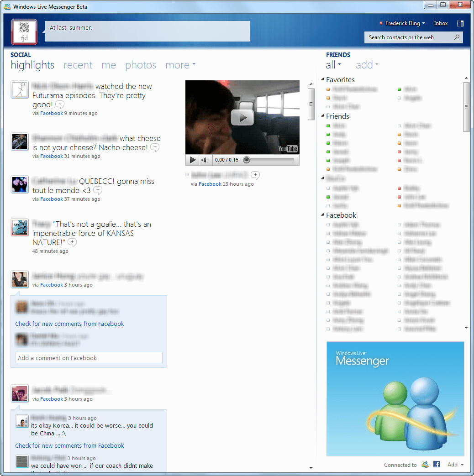Open the Add service dropdown at bottom

(455, 465)
